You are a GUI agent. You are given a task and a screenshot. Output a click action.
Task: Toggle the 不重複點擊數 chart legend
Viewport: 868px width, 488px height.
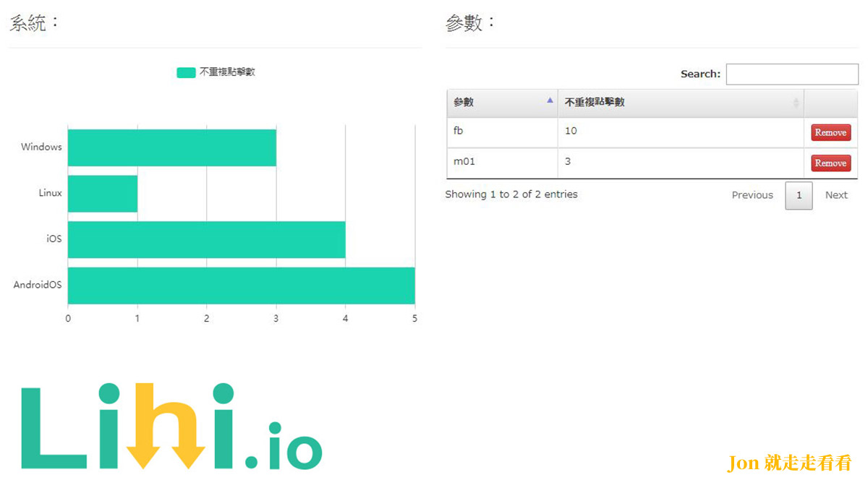[216, 72]
